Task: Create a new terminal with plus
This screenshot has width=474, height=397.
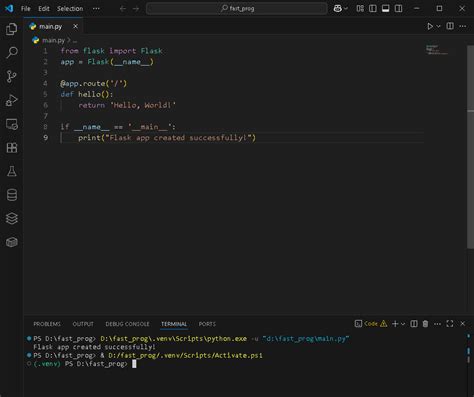Action: click(395, 324)
